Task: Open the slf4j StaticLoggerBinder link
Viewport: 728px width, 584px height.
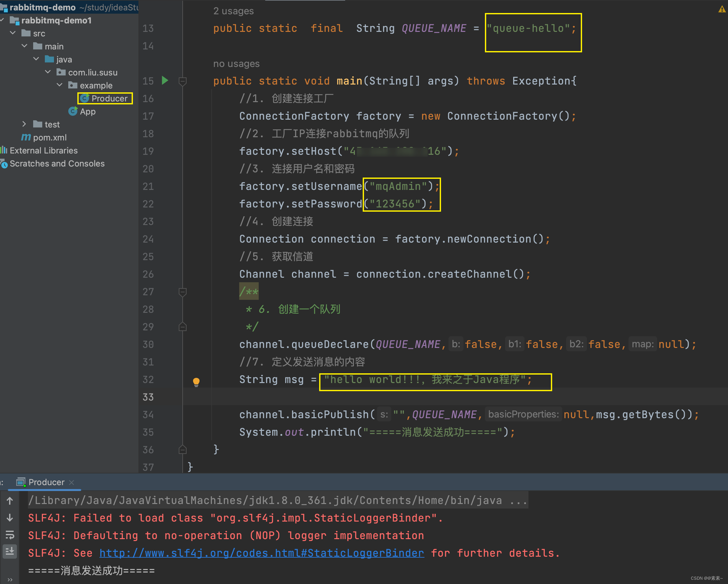Action: tap(261, 553)
